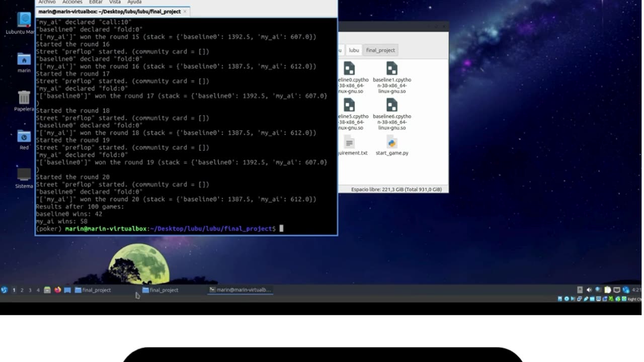
Task: Select the start_game.py Python file
Action: pyautogui.click(x=392, y=145)
